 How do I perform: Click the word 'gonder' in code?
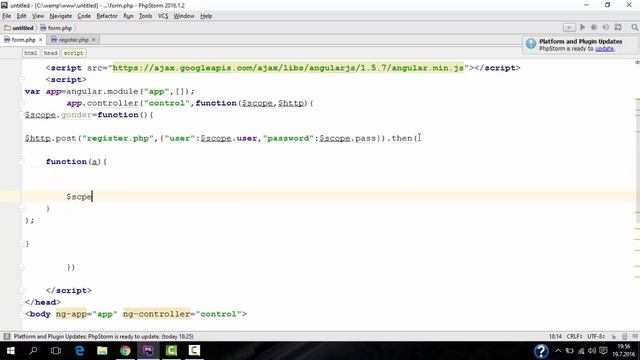(x=76, y=115)
